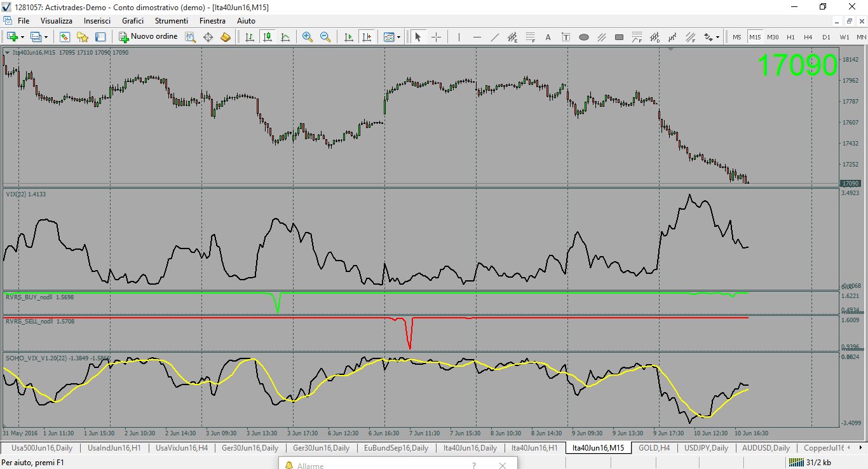Switch to GOLD,H4 chart tab
Viewport: 868px width, 469px height.
pos(654,448)
